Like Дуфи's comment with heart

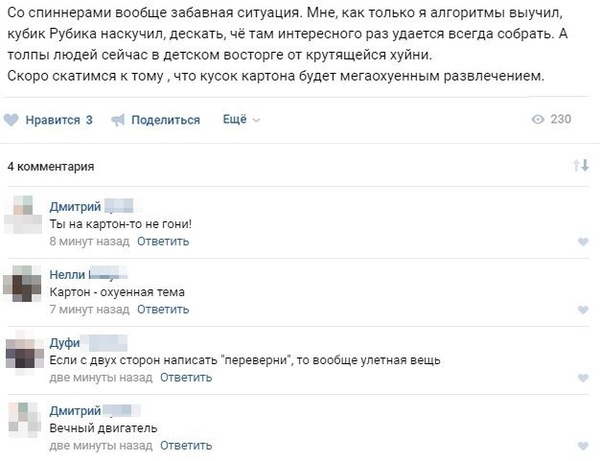tap(583, 378)
